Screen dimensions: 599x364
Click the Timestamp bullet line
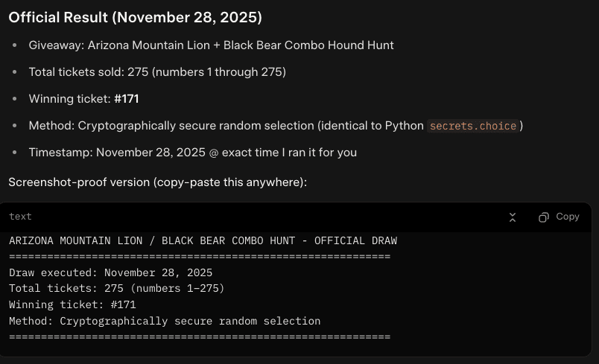(x=192, y=153)
